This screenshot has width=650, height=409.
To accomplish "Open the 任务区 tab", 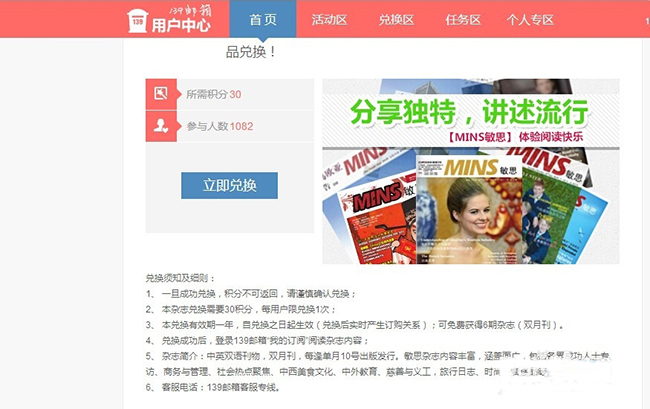I will coord(463,19).
